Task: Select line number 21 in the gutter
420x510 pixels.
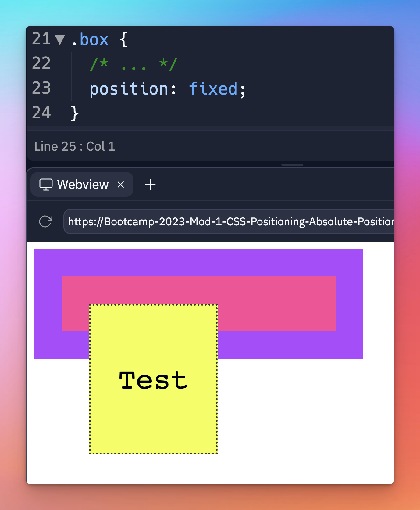Action: click(41, 39)
